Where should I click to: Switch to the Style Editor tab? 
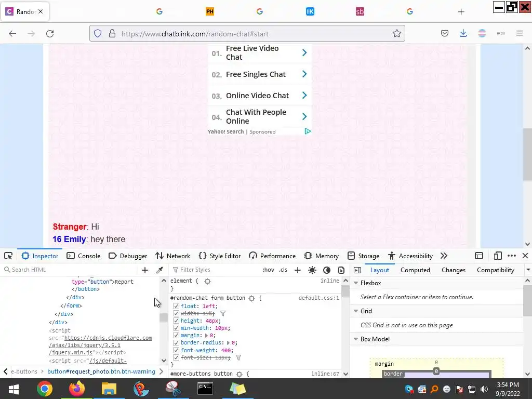point(220,256)
